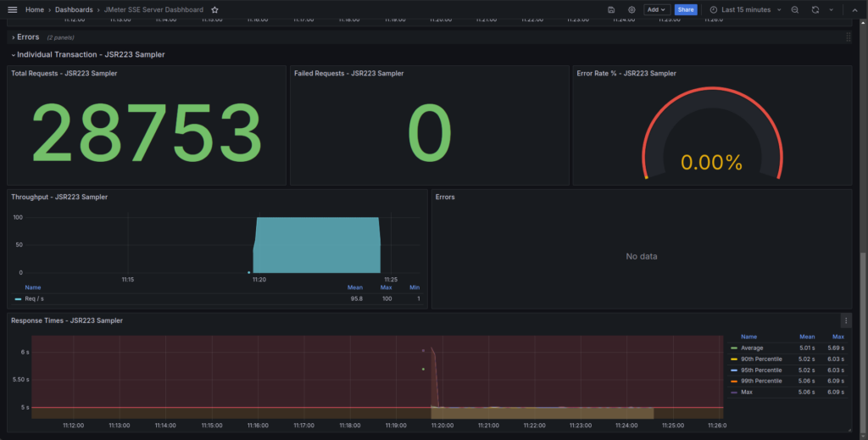Toggle the 99th Percentile legend series
Screen dimensions: 868x440
761,382
